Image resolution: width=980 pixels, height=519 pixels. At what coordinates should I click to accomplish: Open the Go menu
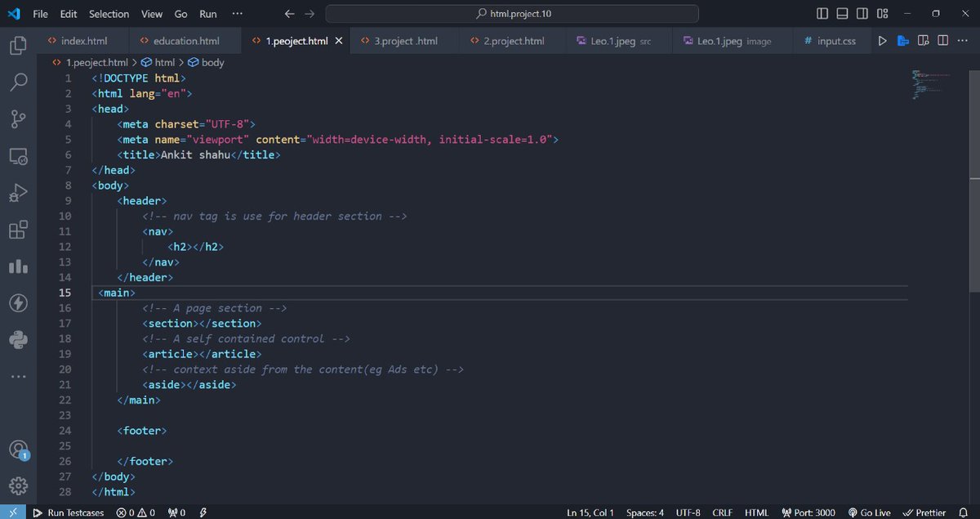[180, 14]
